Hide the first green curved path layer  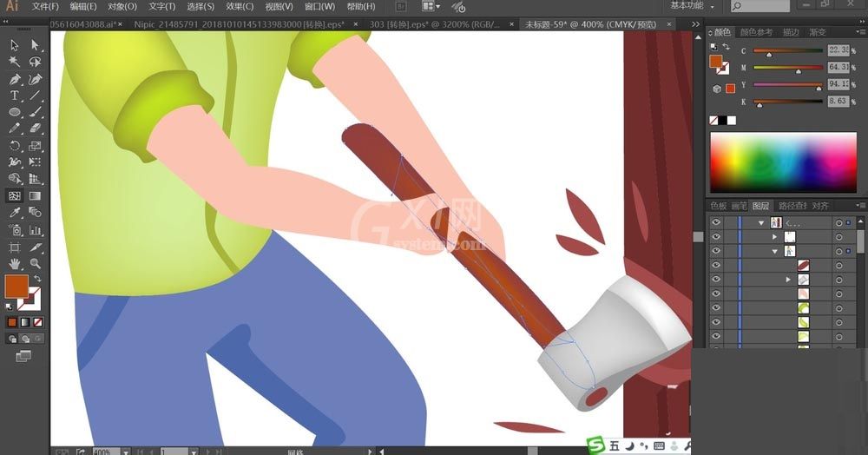(x=716, y=307)
